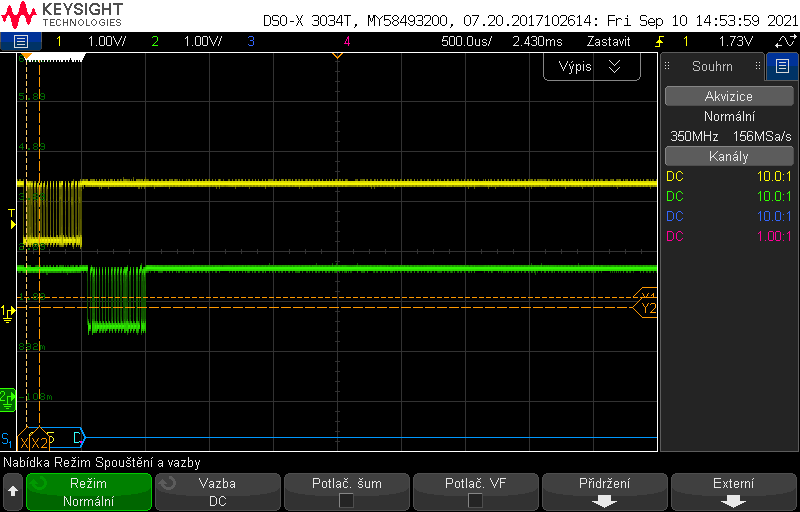This screenshot has width=800, height=512.
Task: Tap the S1 serial decode label
Action: (7, 439)
